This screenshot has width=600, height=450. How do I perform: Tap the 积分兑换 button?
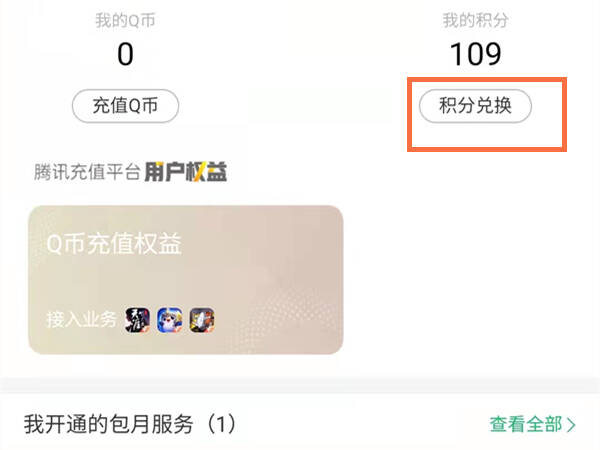point(475,106)
